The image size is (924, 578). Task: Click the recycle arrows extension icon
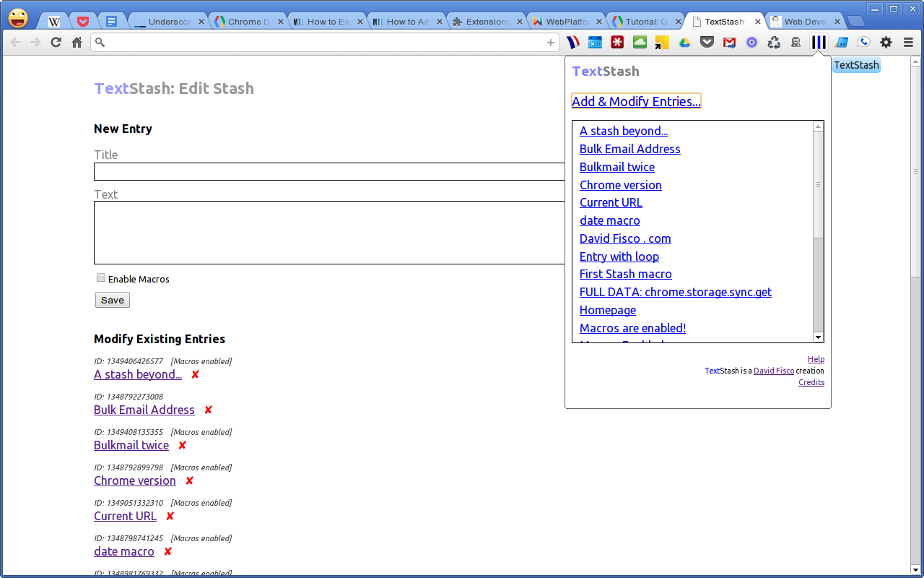pyautogui.click(x=774, y=43)
